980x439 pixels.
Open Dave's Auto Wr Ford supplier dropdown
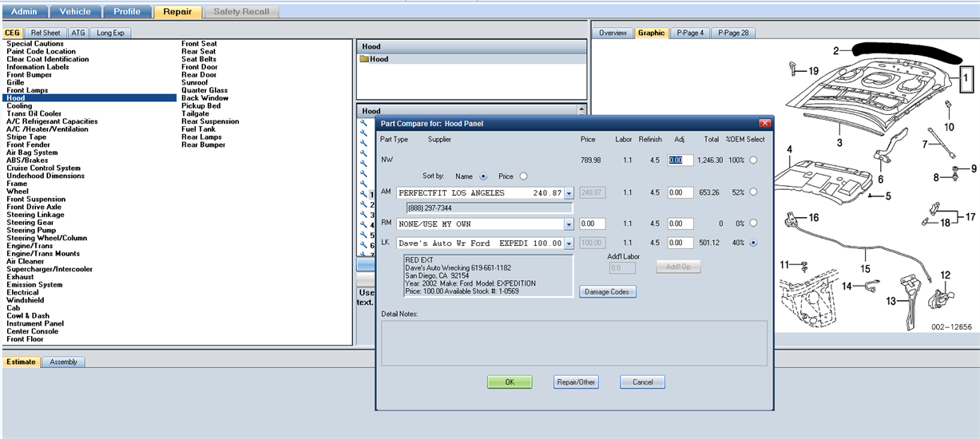click(x=569, y=243)
